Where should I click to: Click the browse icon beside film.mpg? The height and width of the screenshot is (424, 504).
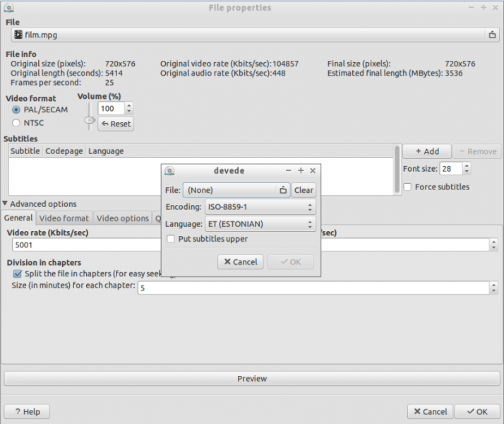(492, 35)
